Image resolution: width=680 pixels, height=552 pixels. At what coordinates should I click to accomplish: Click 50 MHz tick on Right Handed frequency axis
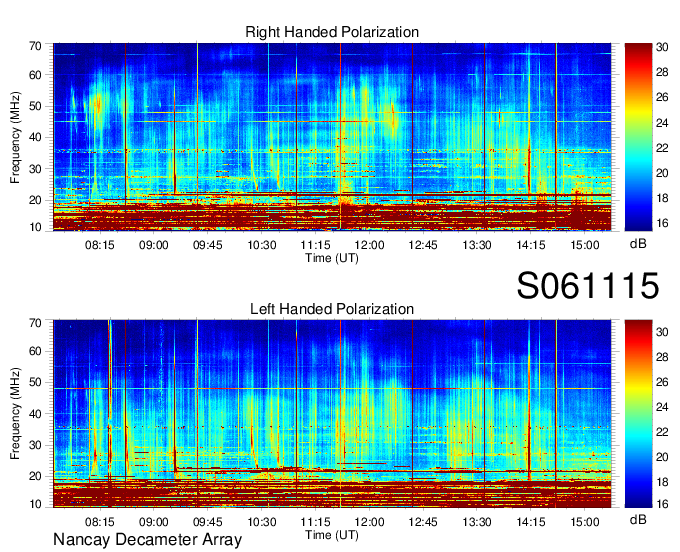[35, 106]
